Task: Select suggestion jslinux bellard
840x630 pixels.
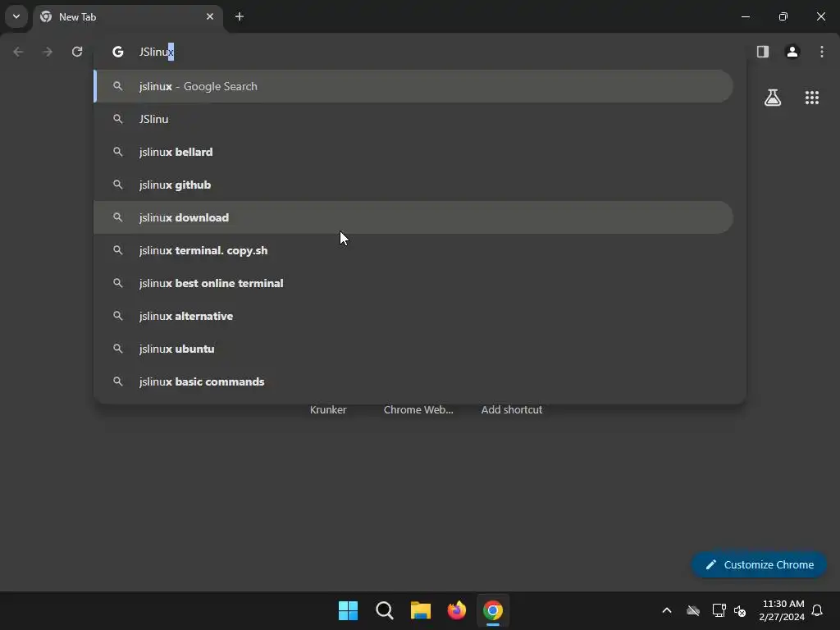Action: [413, 152]
